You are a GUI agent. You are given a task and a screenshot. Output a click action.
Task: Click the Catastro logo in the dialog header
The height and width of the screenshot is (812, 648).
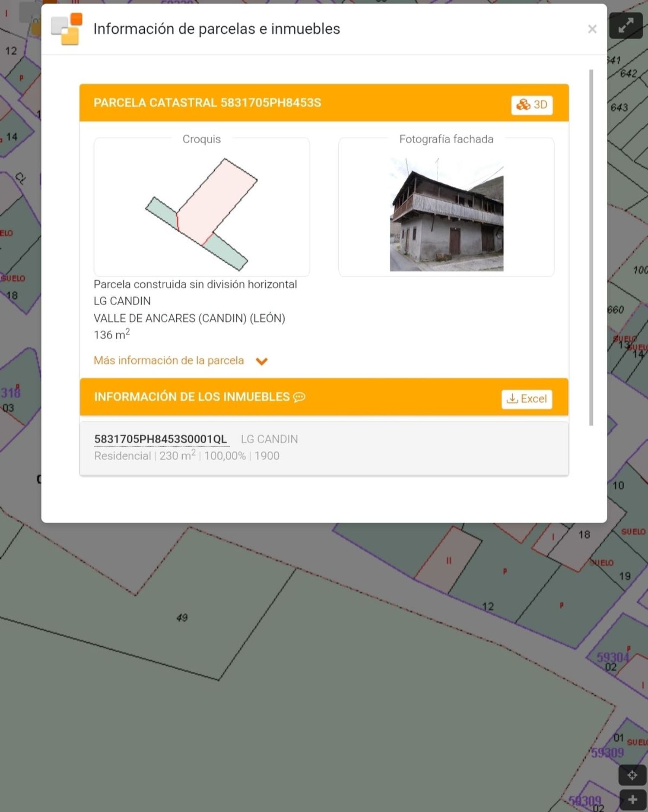(x=67, y=29)
